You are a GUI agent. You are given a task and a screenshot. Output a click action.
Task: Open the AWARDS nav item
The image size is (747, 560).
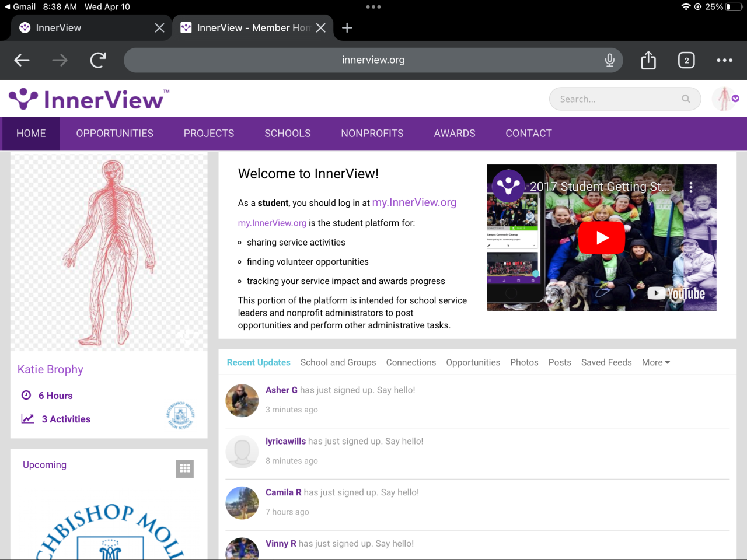455,134
